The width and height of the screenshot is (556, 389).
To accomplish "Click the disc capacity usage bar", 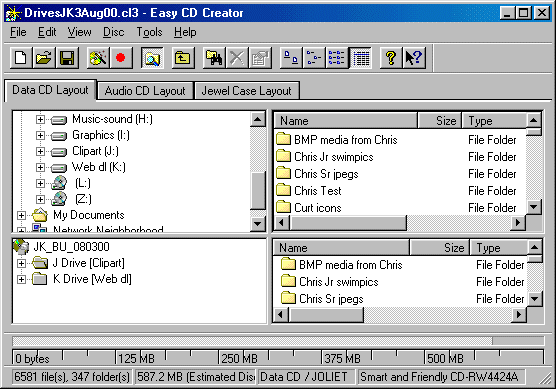I will coord(278,341).
